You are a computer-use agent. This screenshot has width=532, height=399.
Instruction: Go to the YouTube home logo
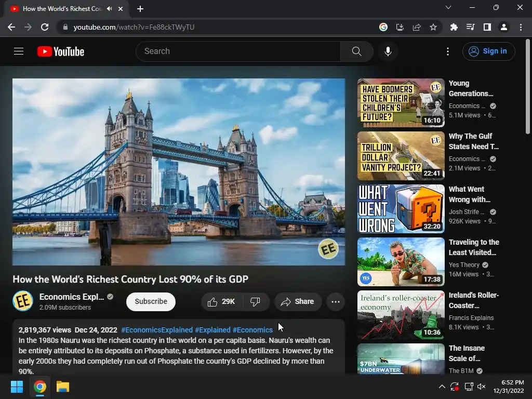pos(60,51)
